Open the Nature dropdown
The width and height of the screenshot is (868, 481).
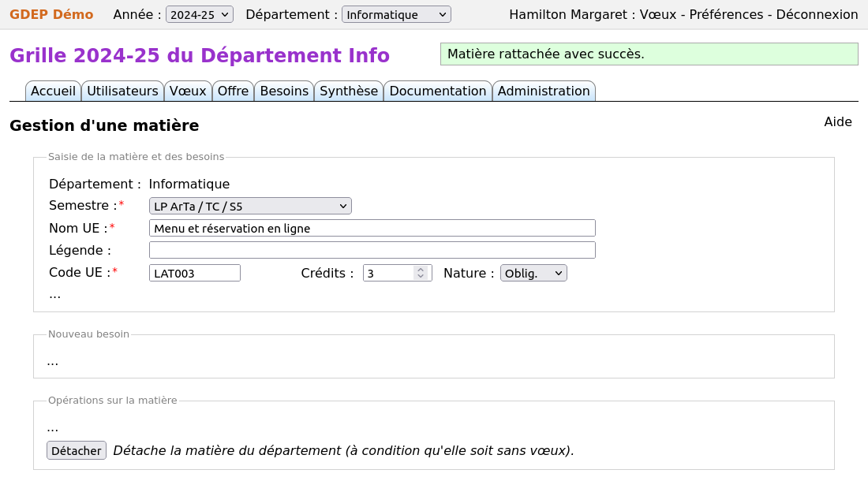[x=533, y=273]
